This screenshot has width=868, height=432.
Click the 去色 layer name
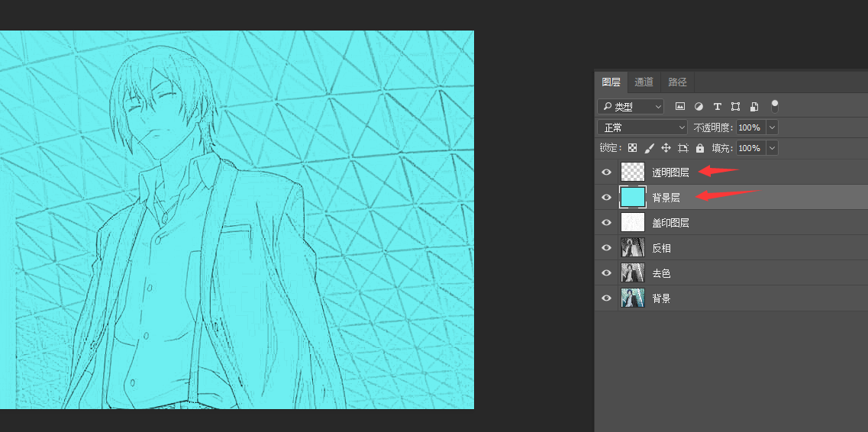662,273
